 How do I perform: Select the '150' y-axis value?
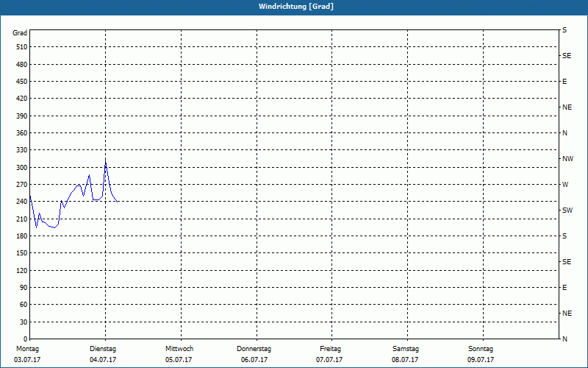click(22, 253)
